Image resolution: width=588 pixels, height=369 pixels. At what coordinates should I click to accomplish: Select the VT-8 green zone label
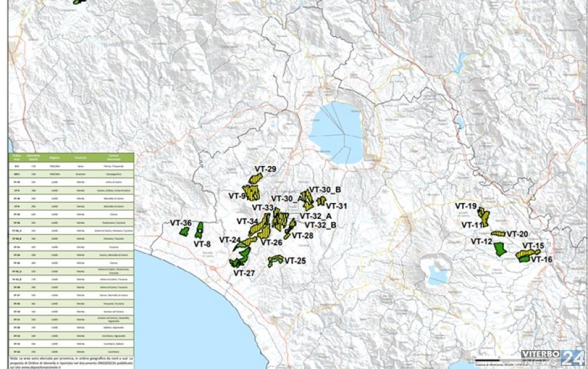click(x=202, y=244)
